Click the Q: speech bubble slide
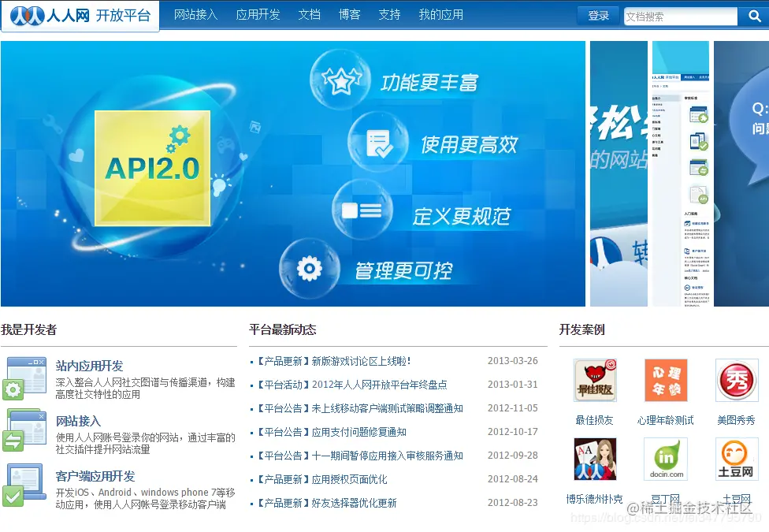This screenshot has width=769, height=532. pos(741,173)
